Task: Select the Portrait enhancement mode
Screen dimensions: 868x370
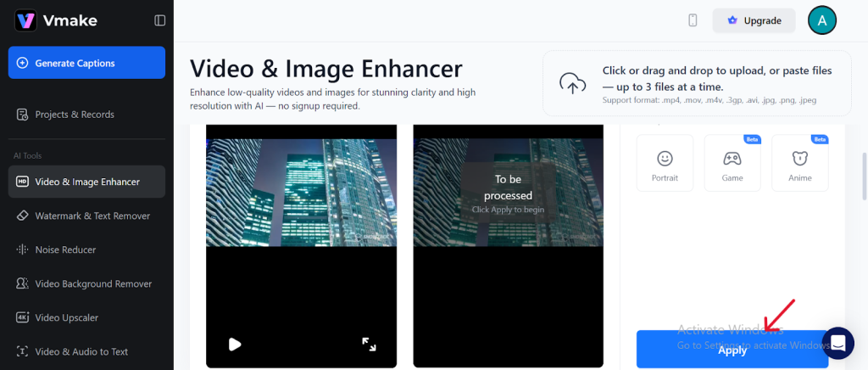Action: (x=665, y=163)
